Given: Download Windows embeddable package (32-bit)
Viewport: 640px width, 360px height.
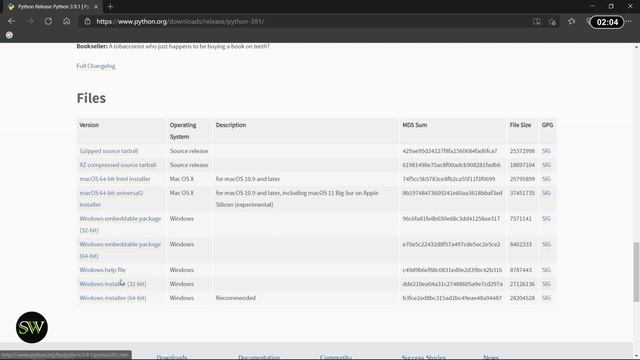Looking at the screenshot, I should tap(120, 224).
